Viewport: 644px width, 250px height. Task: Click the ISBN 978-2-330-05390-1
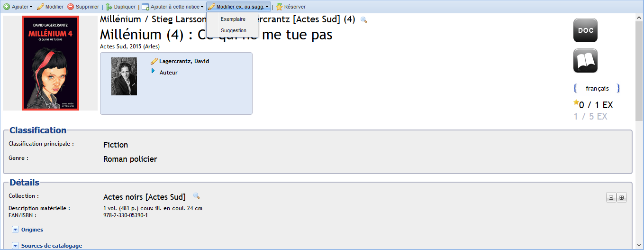tap(126, 215)
